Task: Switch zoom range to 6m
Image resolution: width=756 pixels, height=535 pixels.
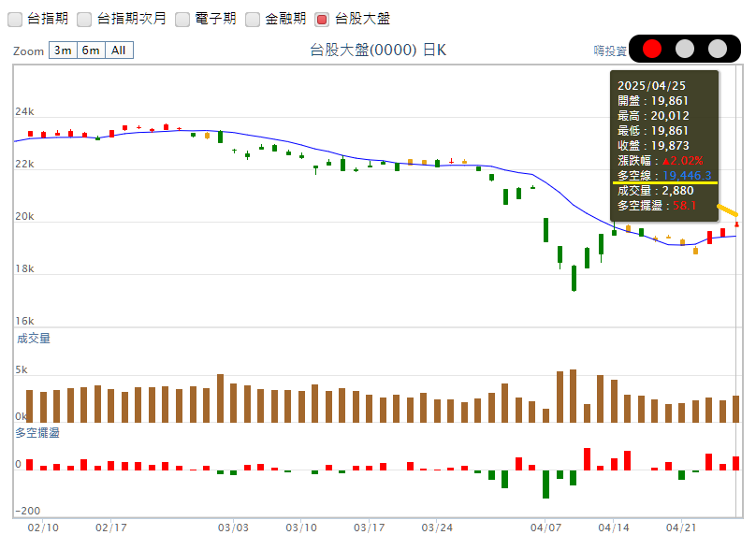Action: point(91,51)
